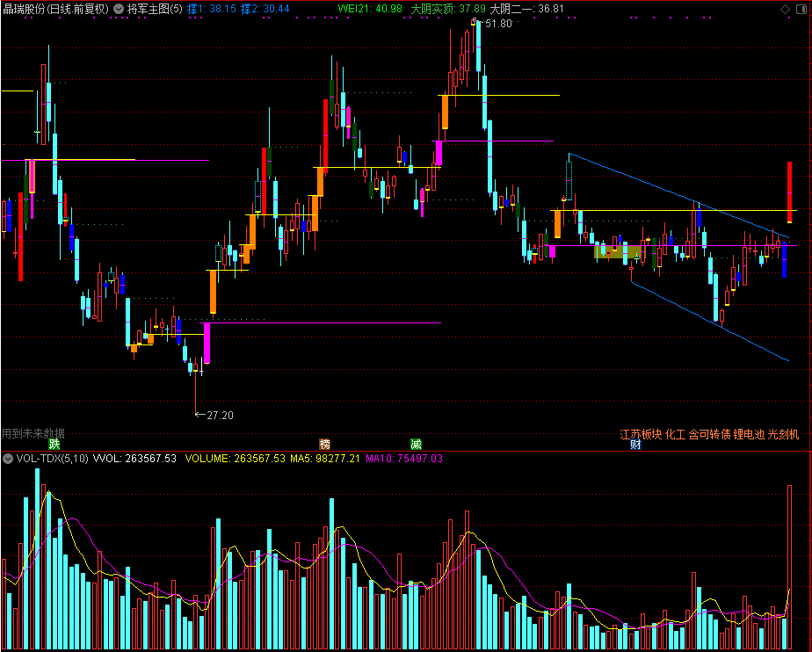Open the 化工 sector link
Image resolution: width=812 pixels, height=652 pixels.
click(x=675, y=434)
